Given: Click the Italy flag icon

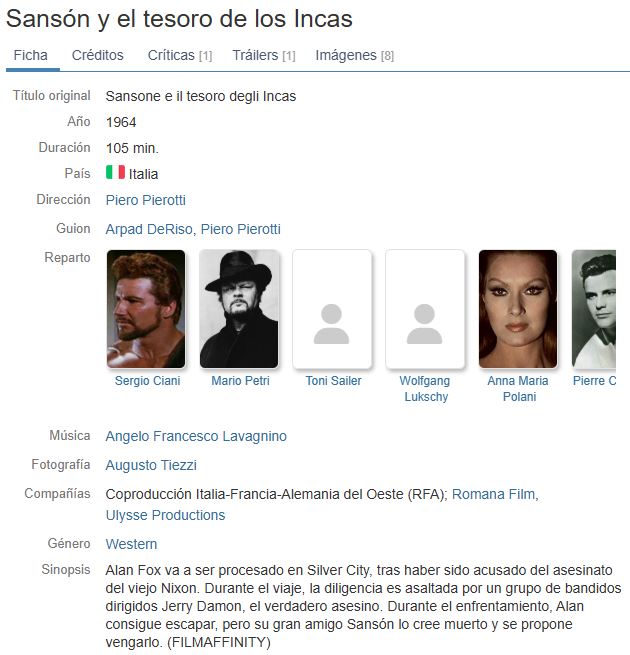Looking at the screenshot, I should (x=115, y=172).
